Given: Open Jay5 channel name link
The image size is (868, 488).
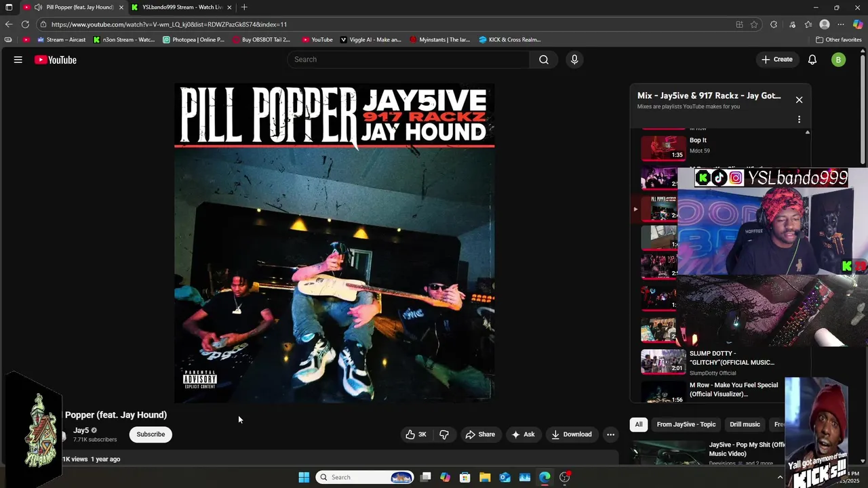Looking at the screenshot, I should [x=81, y=430].
